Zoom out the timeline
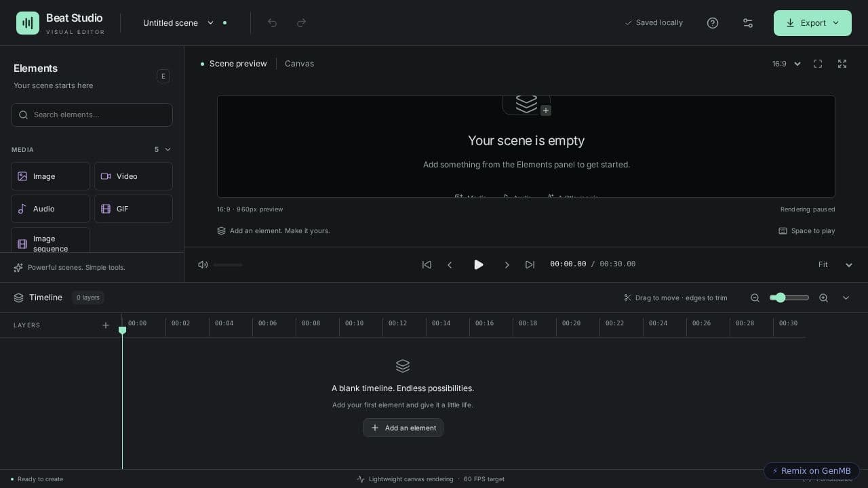This screenshot has height=488, width=868. (755, 298)
